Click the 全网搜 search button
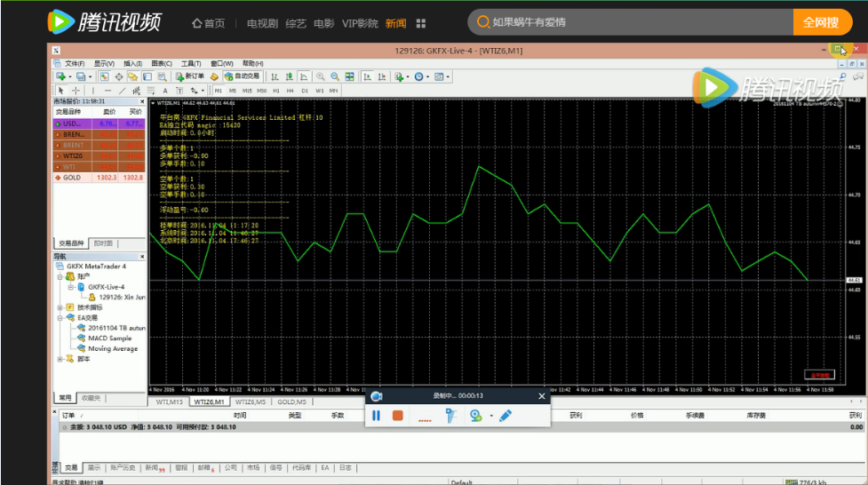 821,23
